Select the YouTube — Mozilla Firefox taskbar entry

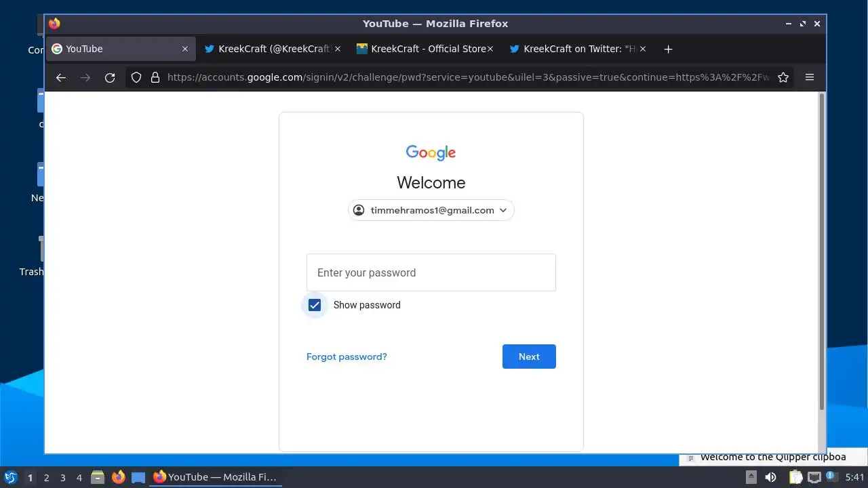[215, 477]
